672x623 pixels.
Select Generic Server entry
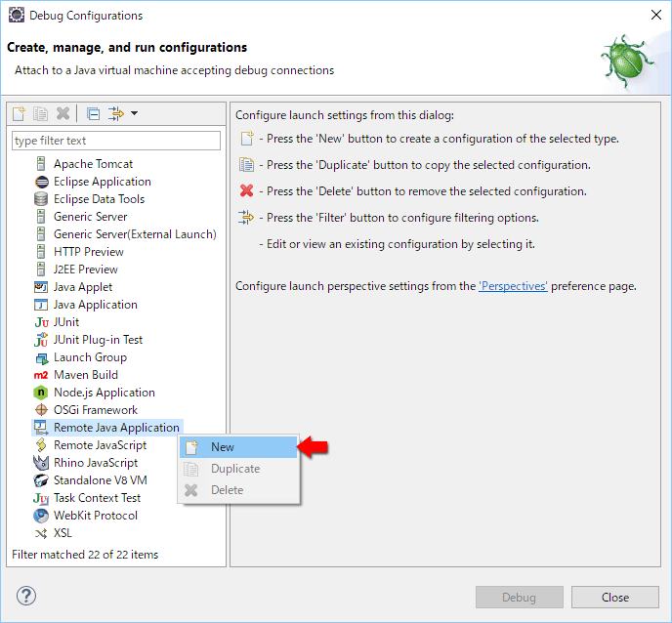point(91,217)
